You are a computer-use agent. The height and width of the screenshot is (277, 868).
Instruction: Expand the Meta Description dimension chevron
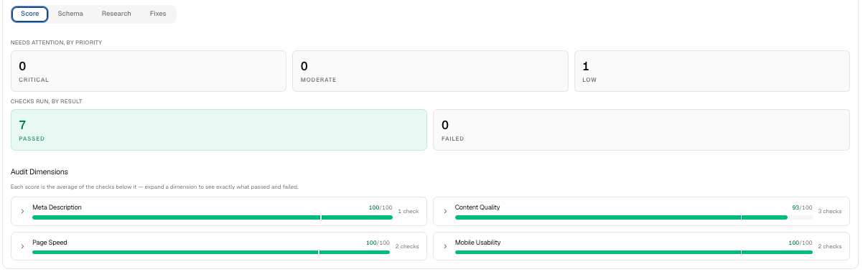pos(22,212)
